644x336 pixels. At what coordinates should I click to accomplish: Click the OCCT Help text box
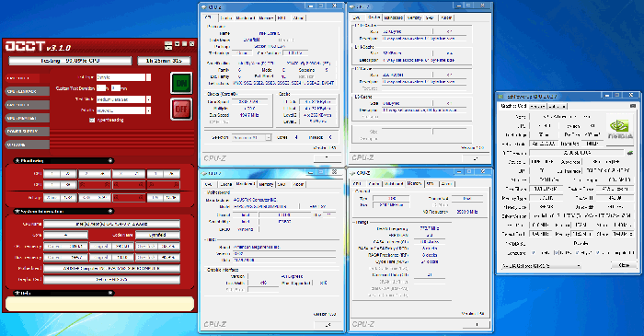(x=99, y=304)
